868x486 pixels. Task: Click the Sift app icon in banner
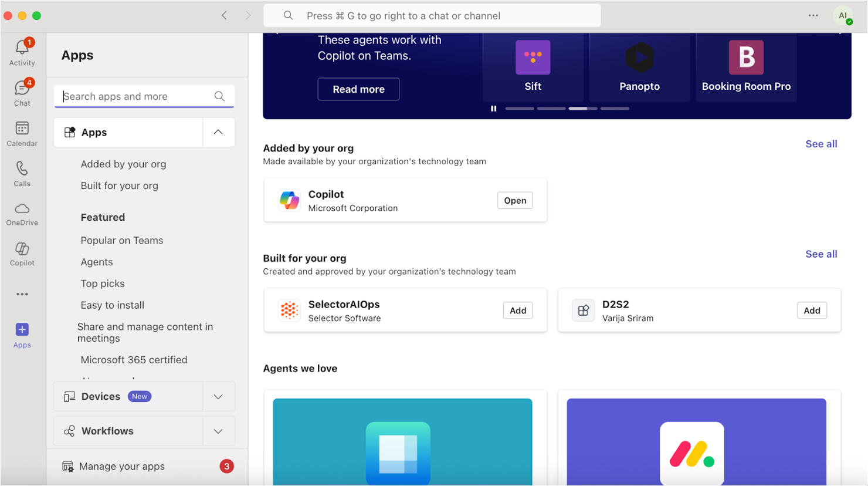[533, 57]
